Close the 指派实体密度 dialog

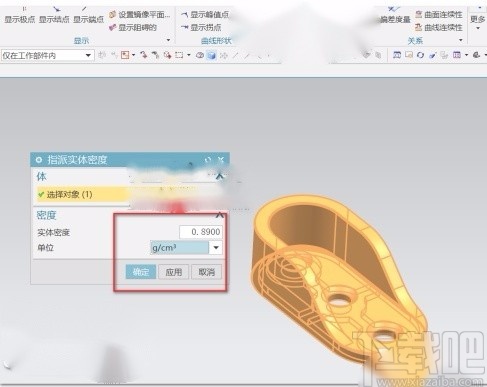[x=220, y=160]
